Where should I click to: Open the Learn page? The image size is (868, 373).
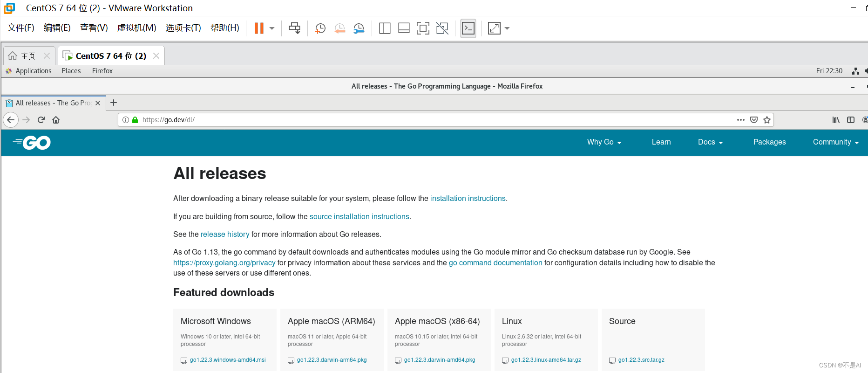(x=661, y=142)
